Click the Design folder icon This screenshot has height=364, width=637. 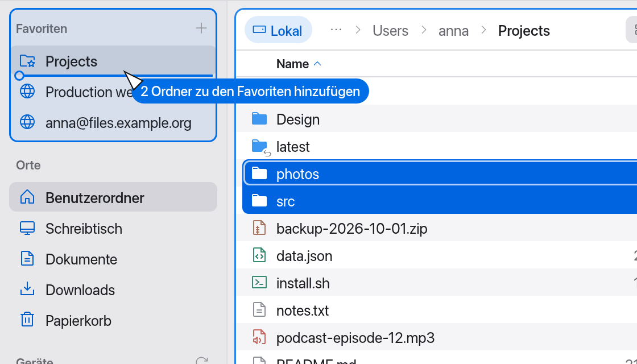tap(259, 119)
